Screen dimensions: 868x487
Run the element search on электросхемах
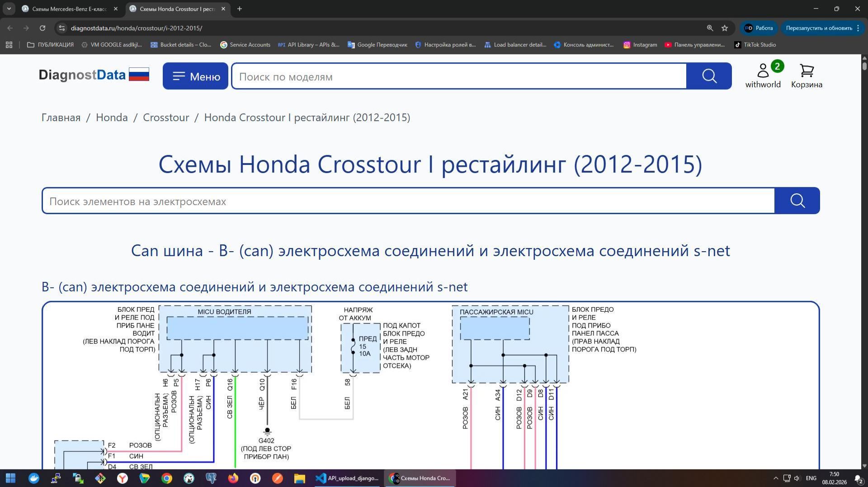pos(797,200)
